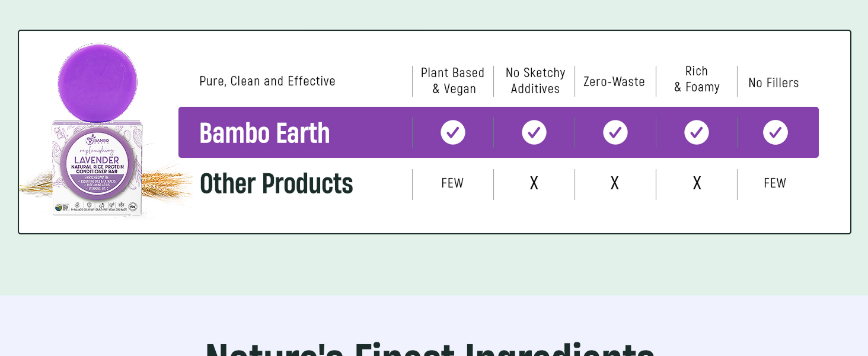Viewport: 868px width, 356px height.
Task: Select the Rich & Foamy header
Action: tap(697, 79)
